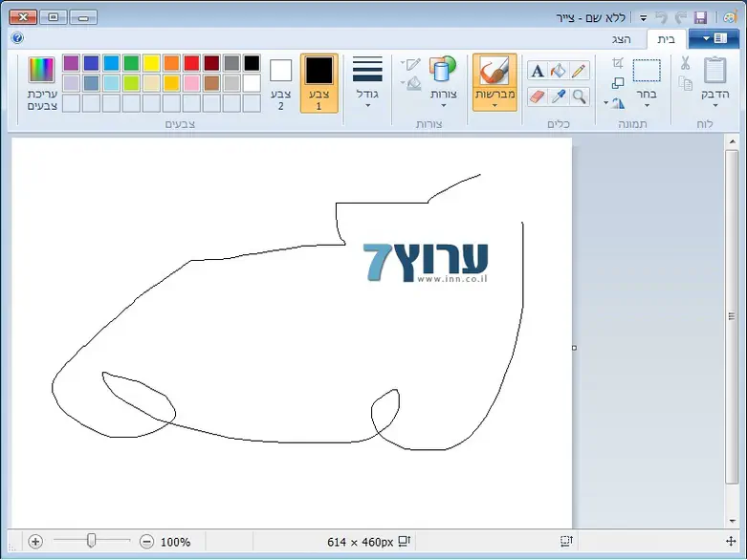Open Paint help with the question mark icon
This screenshot has width=747, height=560.
coord(17,38)
